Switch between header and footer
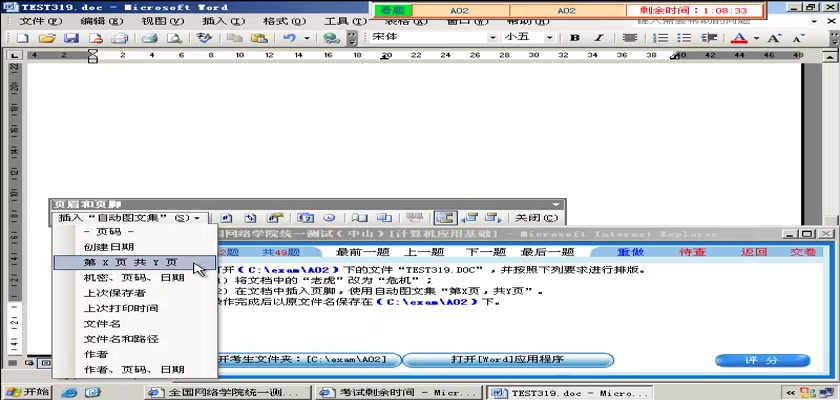Viewport: 840px width, 400px height. click(x=445, y=218)
